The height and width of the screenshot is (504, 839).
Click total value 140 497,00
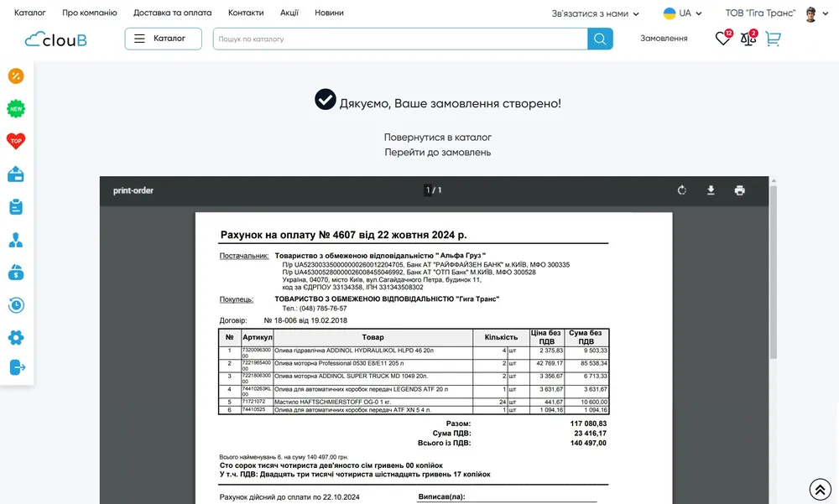coord(587,443)
